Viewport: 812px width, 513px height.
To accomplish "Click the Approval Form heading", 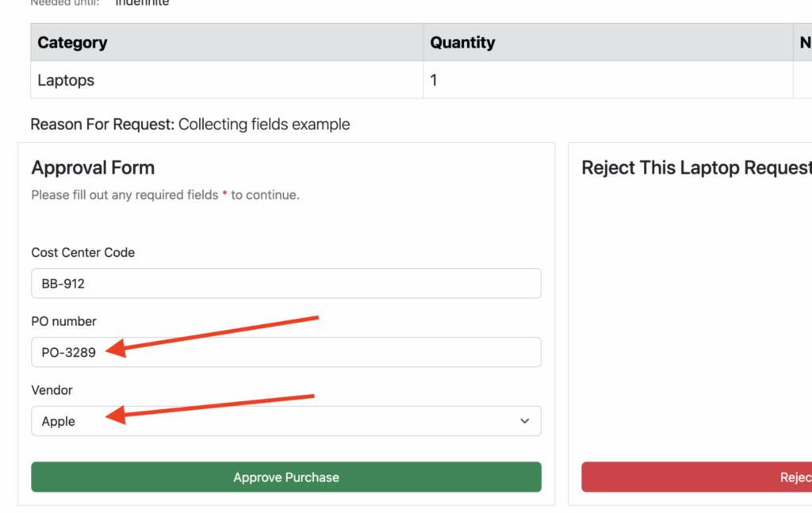I will click(93, 168).
